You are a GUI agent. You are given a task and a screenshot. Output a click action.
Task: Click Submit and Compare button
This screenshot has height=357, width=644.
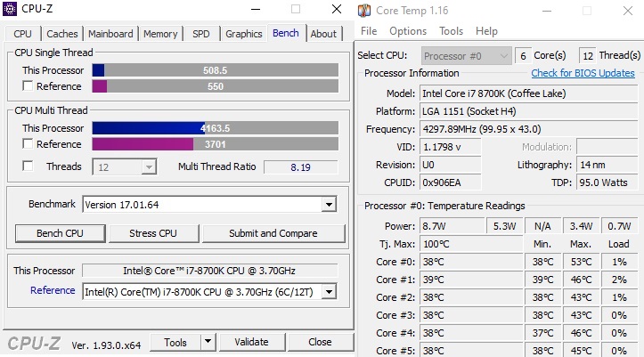[x=273, y=233]
